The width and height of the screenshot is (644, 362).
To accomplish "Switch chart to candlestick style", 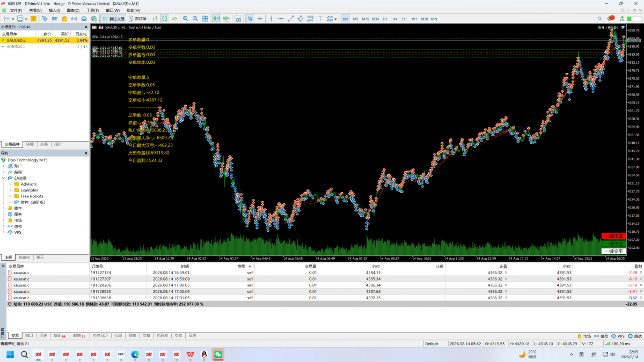I will [165, 19].
